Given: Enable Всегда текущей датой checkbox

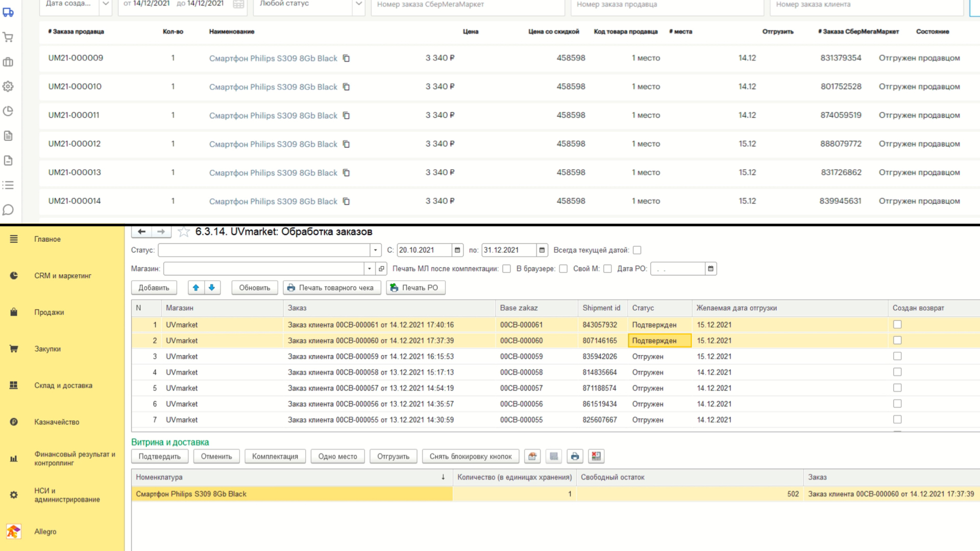Looking at the screenshot, I should coord(637,250).
